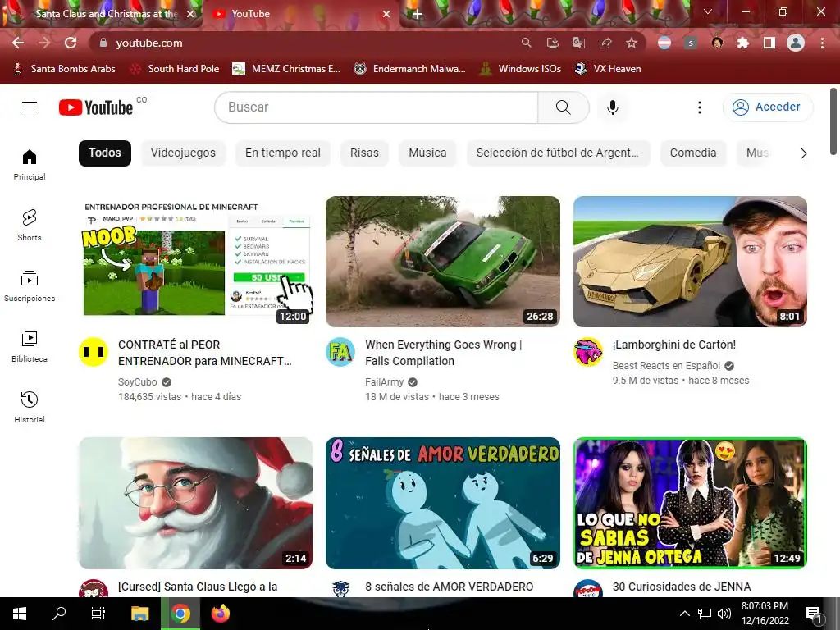Open title ¡Lamborghini de Cartón!
Image resolution: width=840 pixels, height=630 pixels.
pos(674,345)
